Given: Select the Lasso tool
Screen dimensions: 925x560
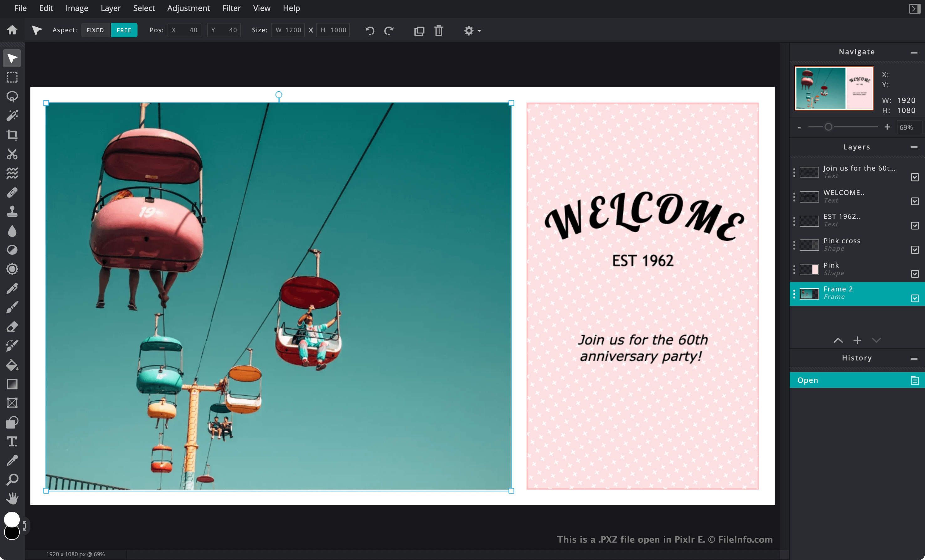Looking at the screenshot, I should click(12, 96).
